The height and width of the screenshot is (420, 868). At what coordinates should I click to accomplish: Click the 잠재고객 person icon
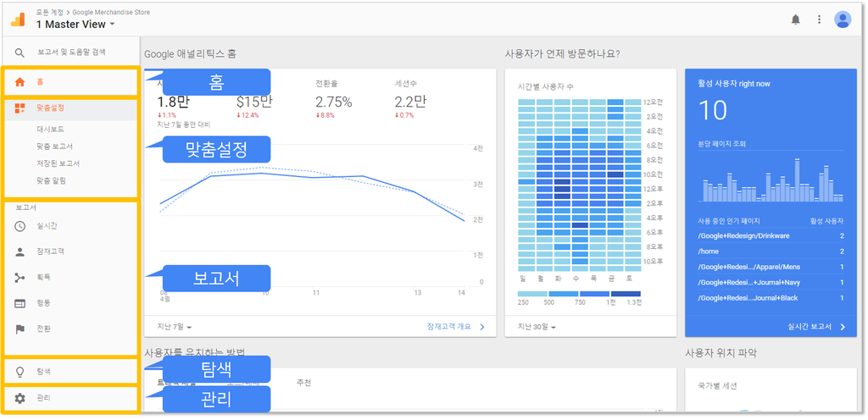20,252
